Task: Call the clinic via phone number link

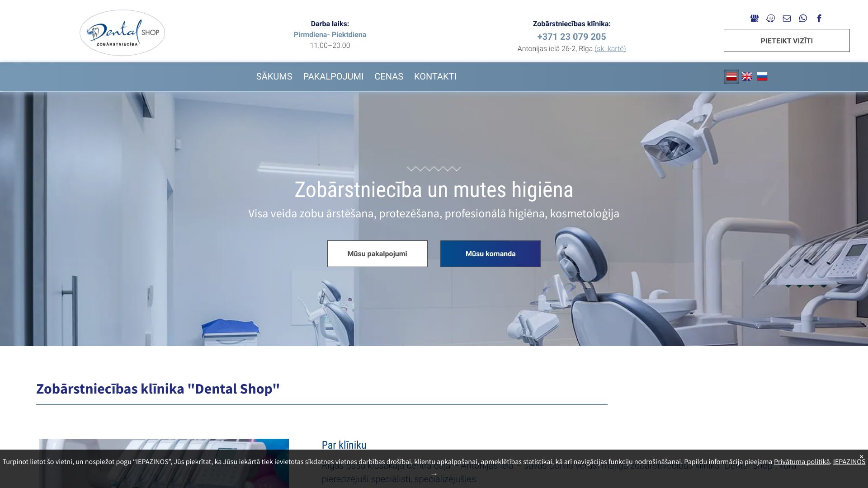Action: click(571, 36)
